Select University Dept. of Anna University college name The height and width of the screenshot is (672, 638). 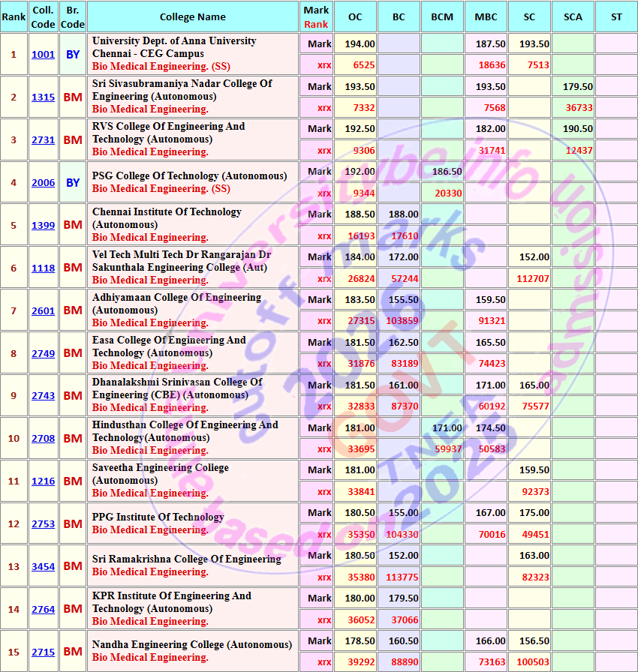coord(174,47)
